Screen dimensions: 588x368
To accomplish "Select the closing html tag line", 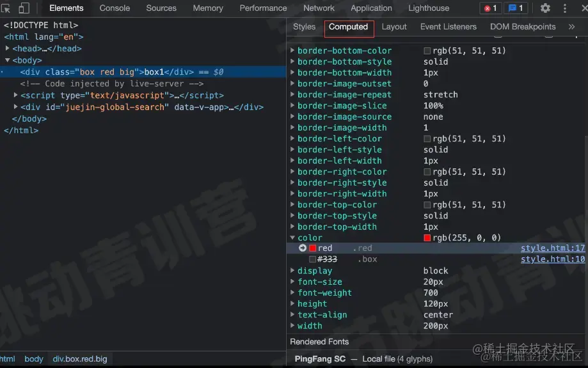I will click(21, 130).
